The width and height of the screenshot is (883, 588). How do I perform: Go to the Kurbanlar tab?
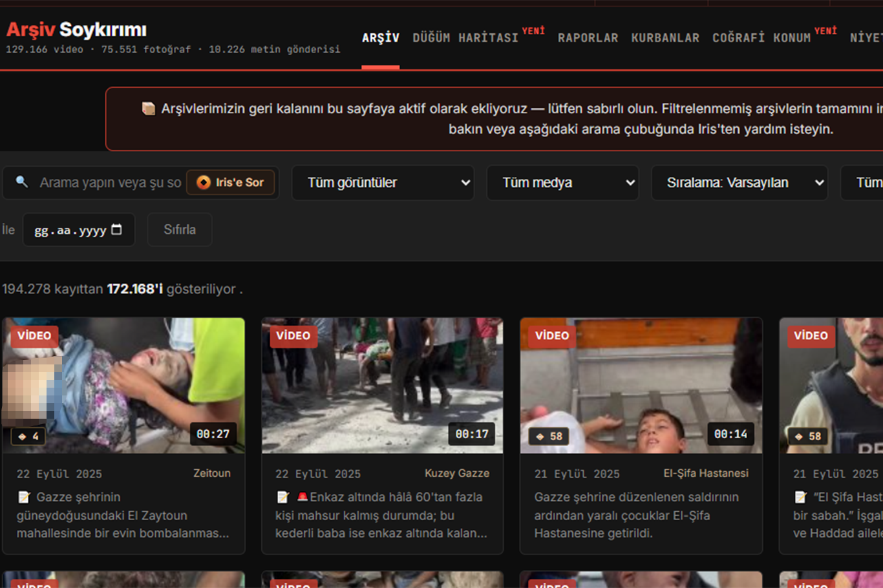click(x=665, y=38)
